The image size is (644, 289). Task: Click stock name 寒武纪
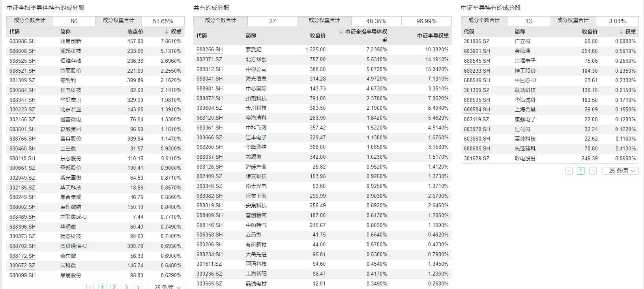tap(253, 49)
